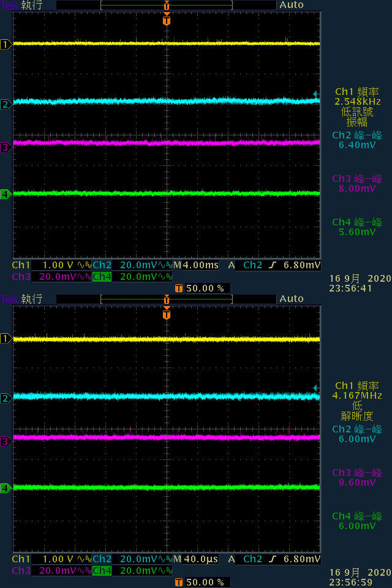
Task: Click rising-edge slope icon in 40.0µs capture
Action: pos(273,559)
